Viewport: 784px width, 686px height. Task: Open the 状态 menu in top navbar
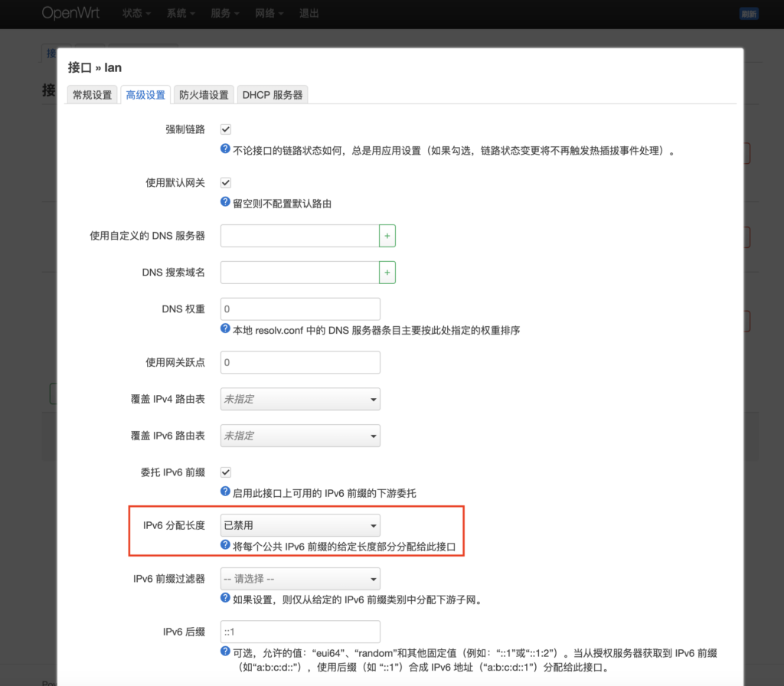[136, 14]
